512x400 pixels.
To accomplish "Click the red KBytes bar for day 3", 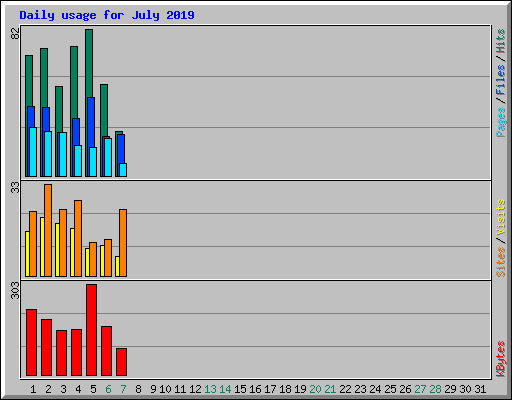I will coord(61,353).
